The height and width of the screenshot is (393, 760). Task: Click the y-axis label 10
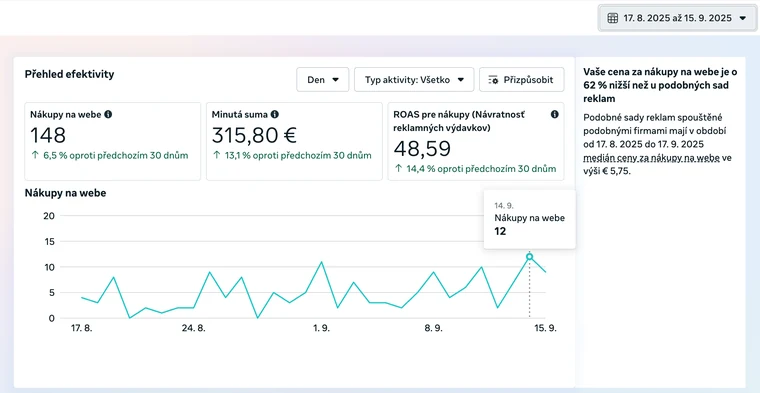click(49, 267)
